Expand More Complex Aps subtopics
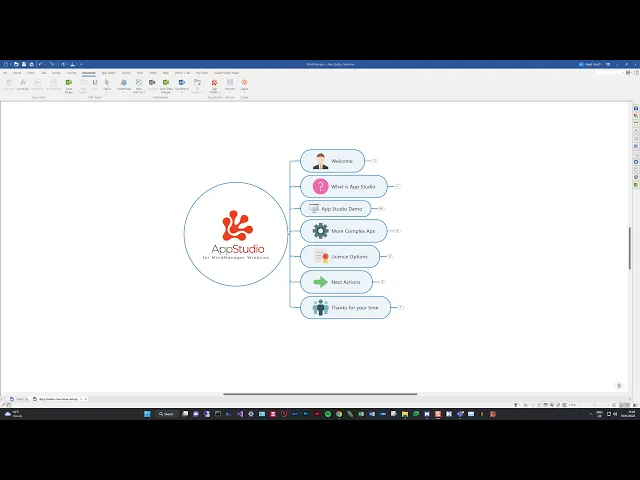Viewport: 640px width, 480px height. pos(397,231)
